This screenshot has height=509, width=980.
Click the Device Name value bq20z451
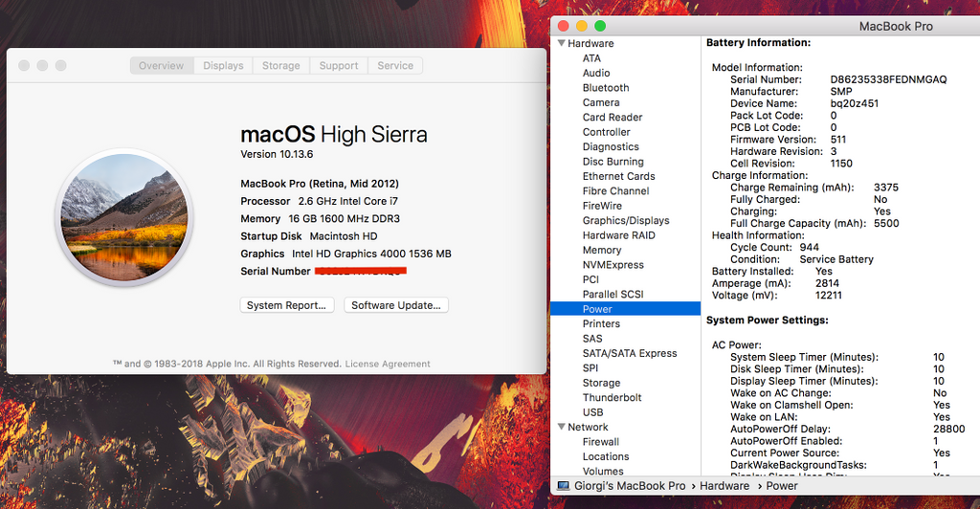pos(855,103)
